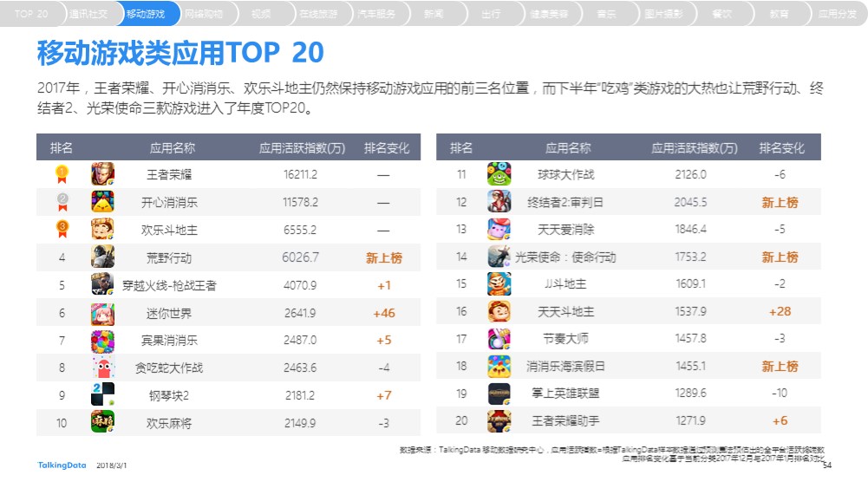Click the +28 rank change value
This screenshot has width=868, height=488.
click(780, 311)
